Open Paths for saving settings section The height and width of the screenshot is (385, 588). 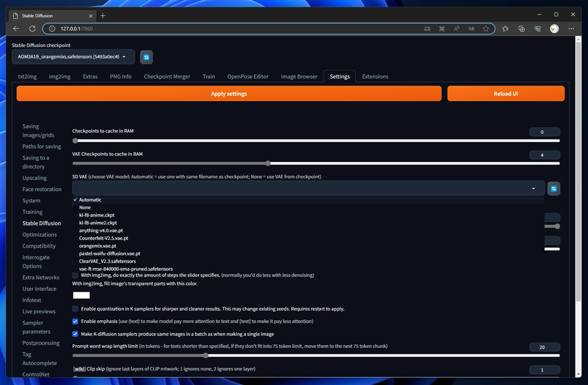tap(41, 146)
